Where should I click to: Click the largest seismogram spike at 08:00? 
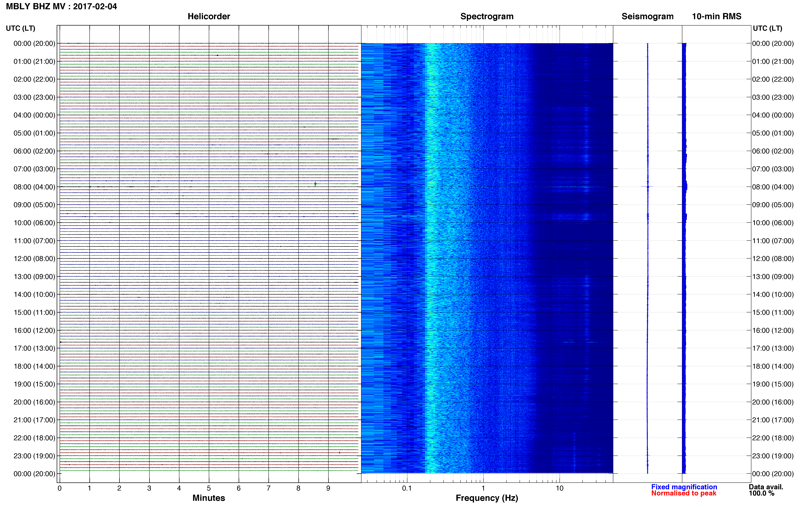[648, 187]
